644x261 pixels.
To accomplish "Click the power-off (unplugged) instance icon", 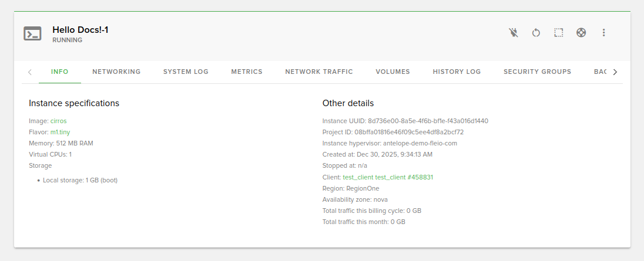I will 514,33.
